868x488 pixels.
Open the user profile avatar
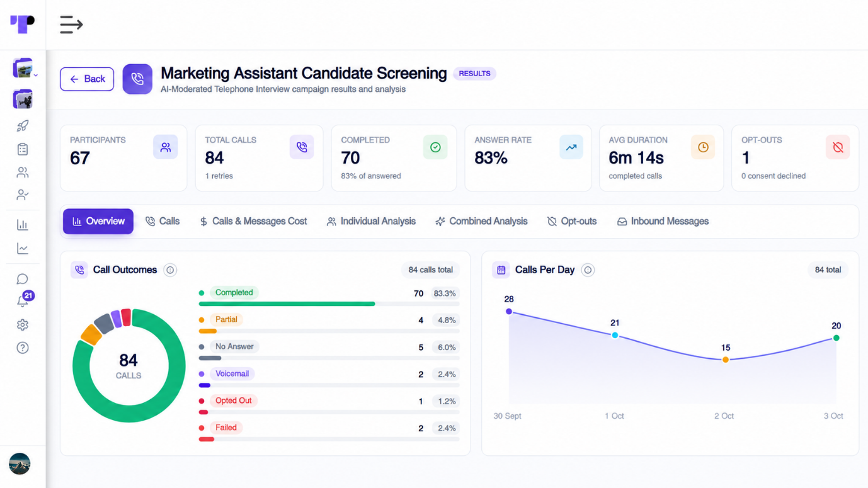point(20,464)
